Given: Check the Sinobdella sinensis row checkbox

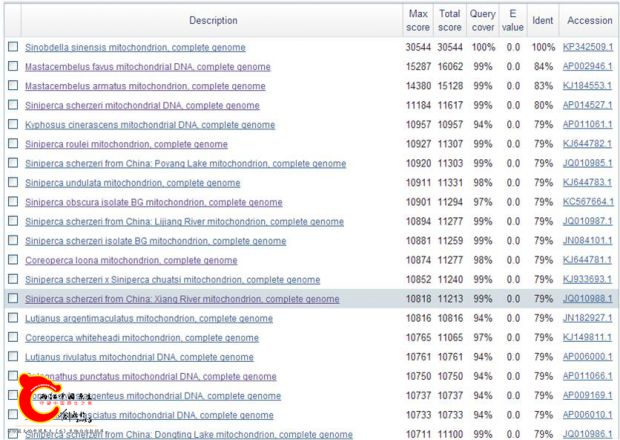Looking at the screenshot, I should (x=13, y=47).
